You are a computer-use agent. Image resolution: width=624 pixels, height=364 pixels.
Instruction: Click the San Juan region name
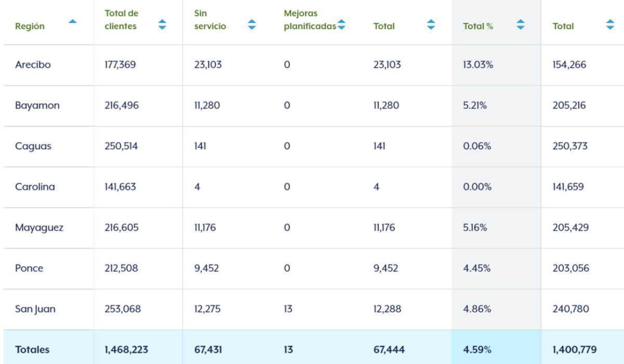[35, 309]
